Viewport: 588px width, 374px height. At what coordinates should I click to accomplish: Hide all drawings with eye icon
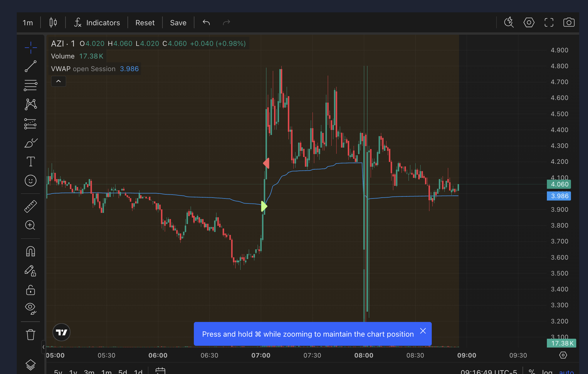point(31,308)
